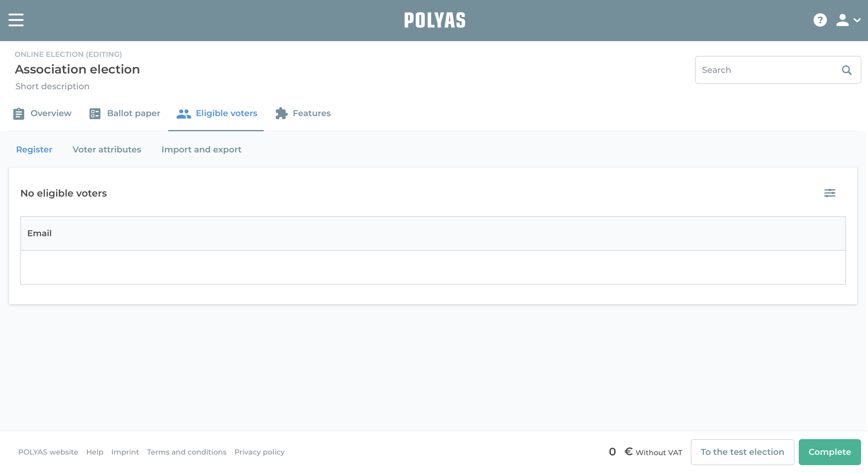The height and width of the screenshot is (473, 868).
Task: Click the hamburger menu icon
Action: pos(15,19)
